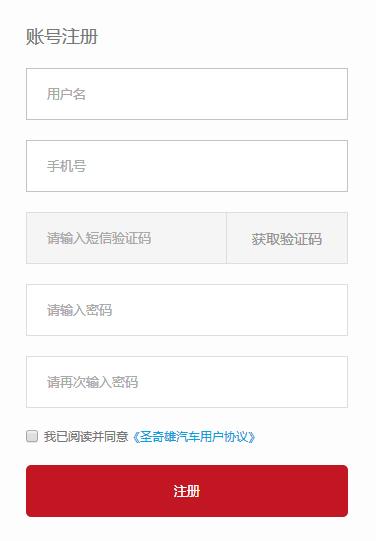Open the 圣奇雄汽车用户协议 link
The width and height of the screenshot is (376, 541).
[x=194, y=437]
